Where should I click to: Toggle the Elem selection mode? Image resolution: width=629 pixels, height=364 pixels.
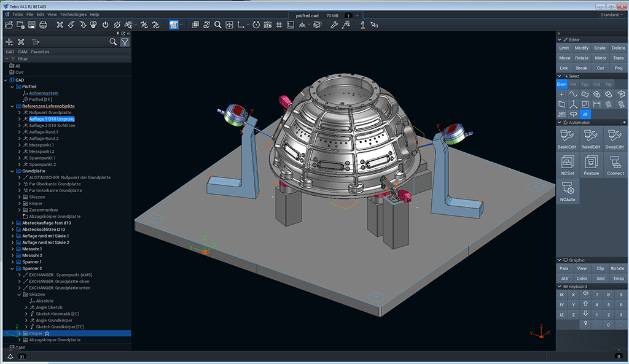(x=561, y=84)
